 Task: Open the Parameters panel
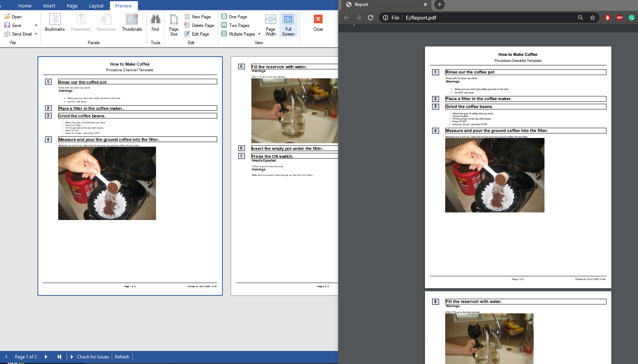point(81,23)
